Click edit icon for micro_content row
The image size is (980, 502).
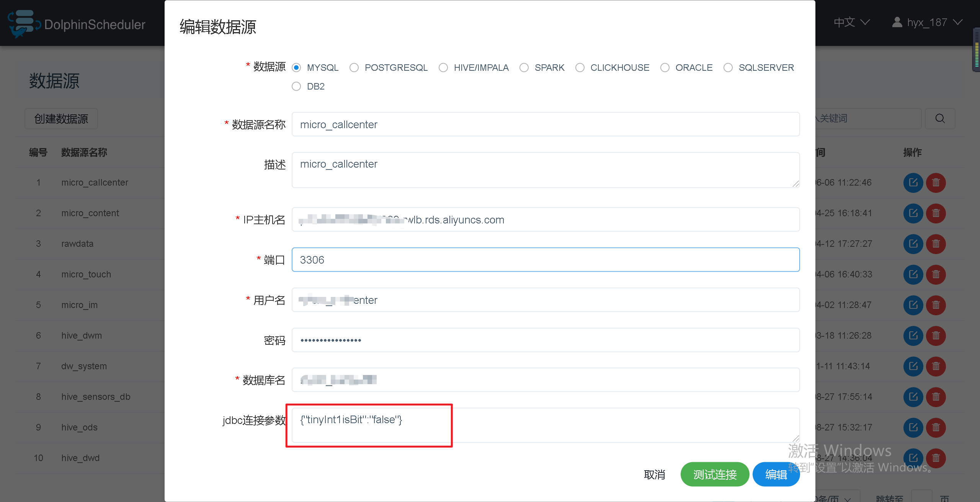(913, 213)
